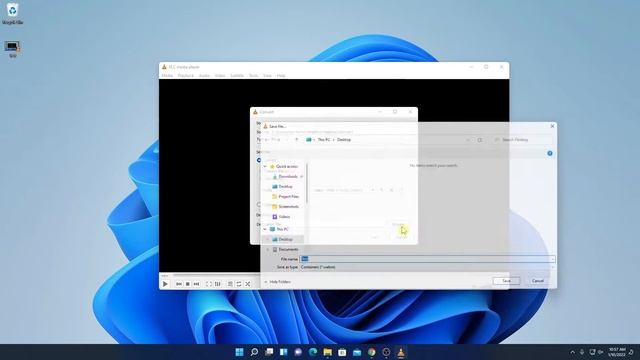Click VLC next media button
This screenshot has width=640, height=360.
[x=196, y=284]
